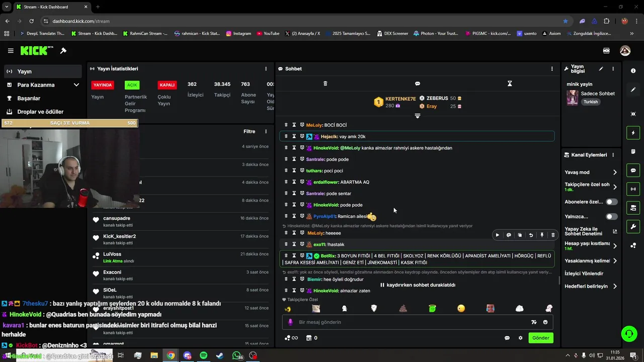Click chat bubble icon beside settings gear
The width and height of the screenshot is (644, 362).
point(507,338)
